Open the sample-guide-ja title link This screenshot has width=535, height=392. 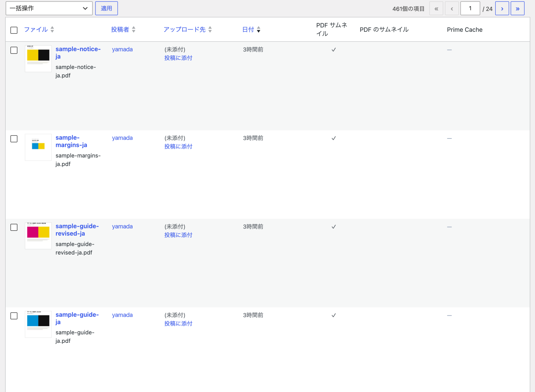coord(77,318)
